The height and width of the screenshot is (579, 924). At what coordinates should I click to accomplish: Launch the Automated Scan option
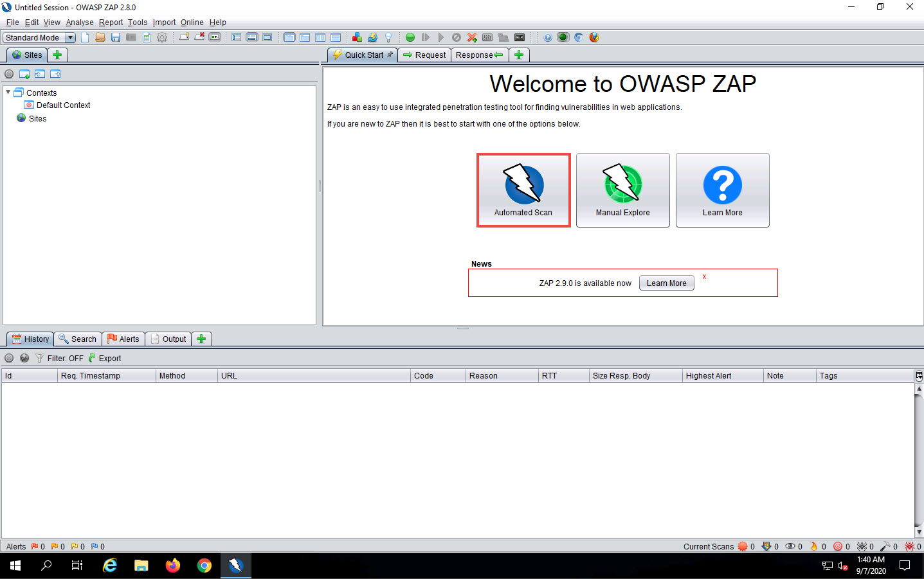[x=523, y=190]
